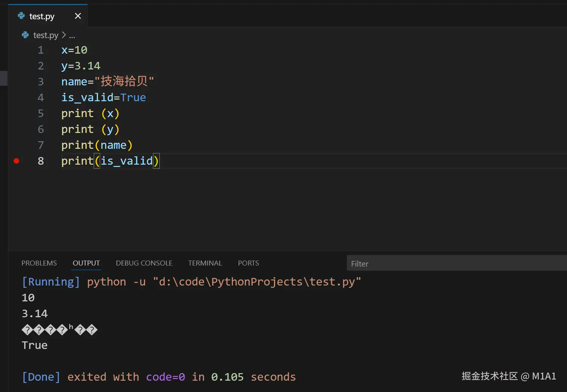567x392 pixels.
Task: Open the TERMINAL panel tab
Action: 205,263
